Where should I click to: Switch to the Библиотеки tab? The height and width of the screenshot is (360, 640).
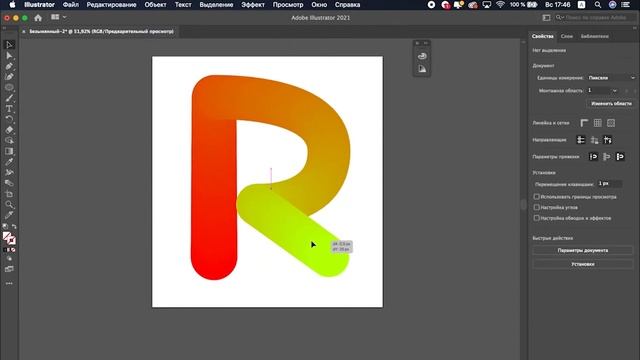(x=595, y=36)
